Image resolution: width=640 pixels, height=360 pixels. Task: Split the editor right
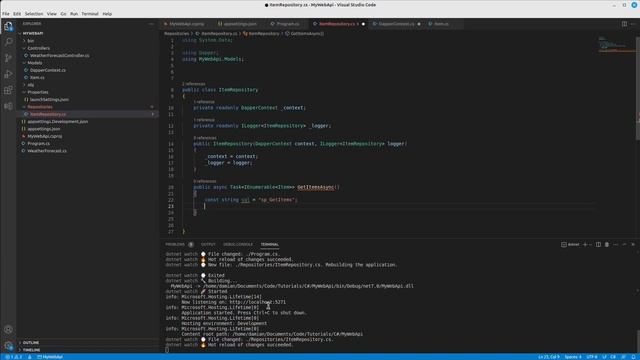(624, 24)
